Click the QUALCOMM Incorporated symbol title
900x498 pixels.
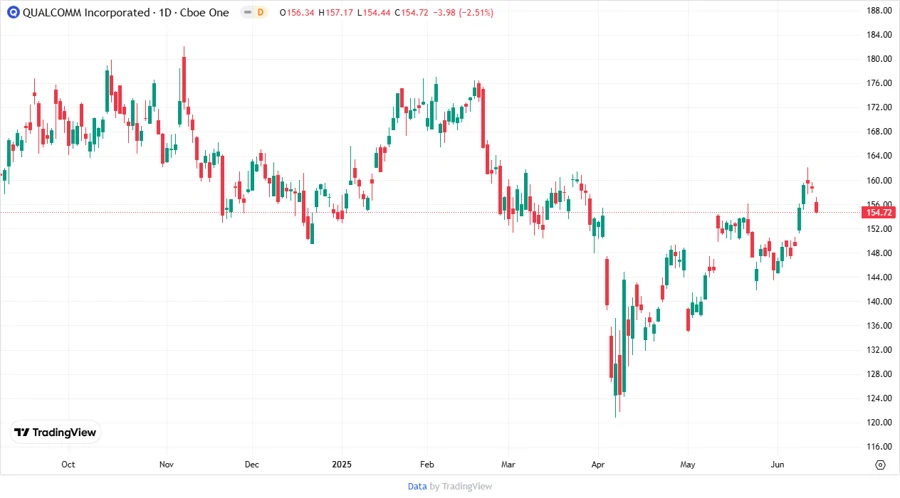[86, 12]
